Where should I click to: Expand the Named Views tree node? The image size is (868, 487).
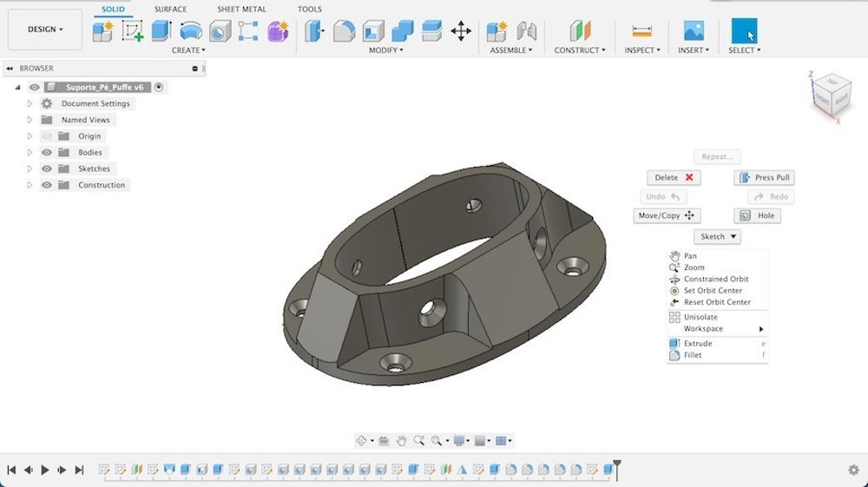coord(30,120)
